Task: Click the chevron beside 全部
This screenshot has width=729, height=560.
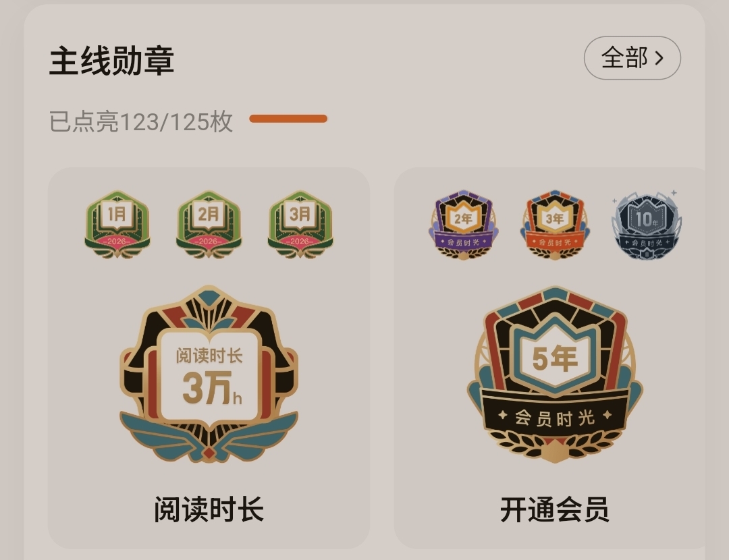Action: click(659, 58)
